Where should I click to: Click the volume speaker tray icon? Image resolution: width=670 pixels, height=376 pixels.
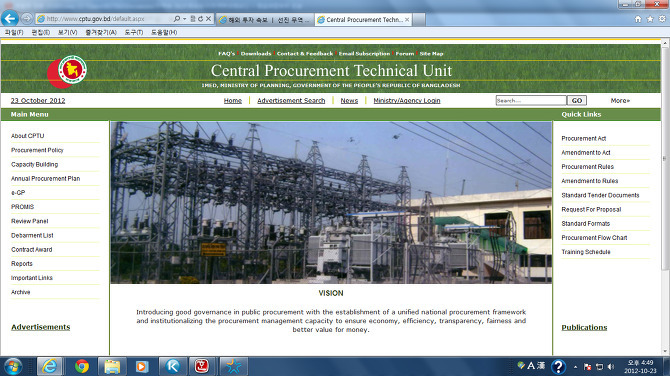tap(611, 367)
